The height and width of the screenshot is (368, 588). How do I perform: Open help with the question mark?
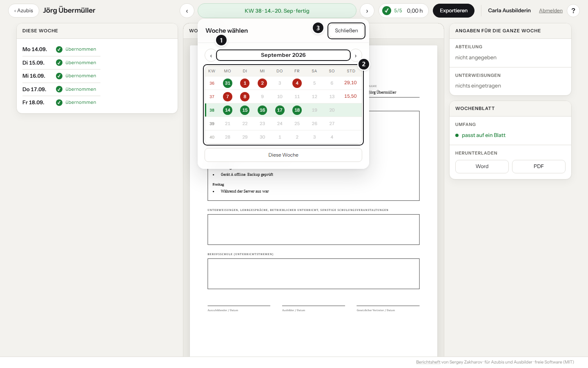[573, 11]
